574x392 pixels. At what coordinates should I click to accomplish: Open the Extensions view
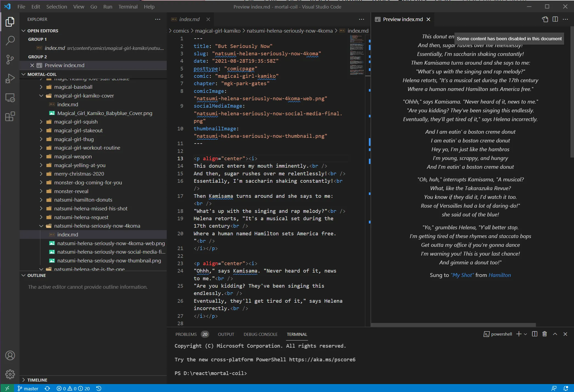pyautogui.click(x=10, y=117)
